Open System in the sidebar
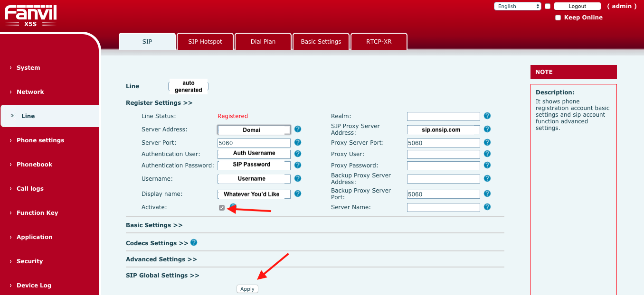The image size is (644, 295). pos(28,68)
